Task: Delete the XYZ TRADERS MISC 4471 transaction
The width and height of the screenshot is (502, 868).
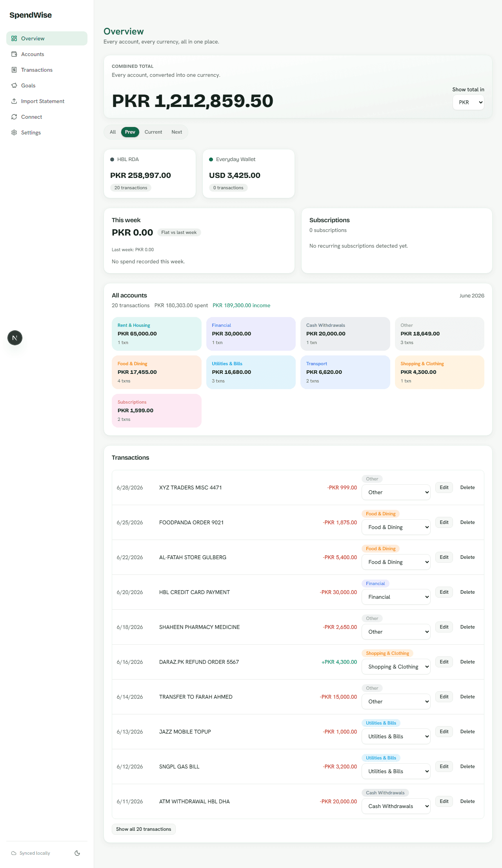Action: pyautogui.click(x=467, y=487)
